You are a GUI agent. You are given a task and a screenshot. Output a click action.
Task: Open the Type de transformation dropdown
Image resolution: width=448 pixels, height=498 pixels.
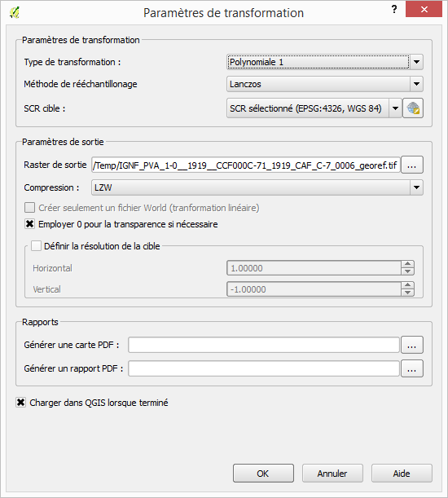click(x=325, y=62)
